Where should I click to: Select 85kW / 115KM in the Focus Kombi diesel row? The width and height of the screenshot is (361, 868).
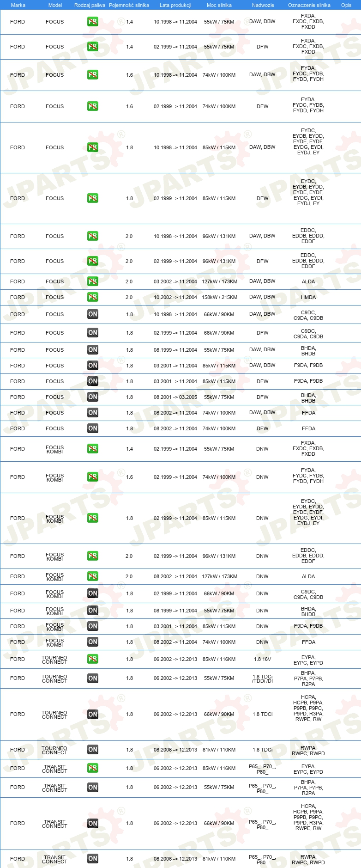pyautogui.click(x=219, y=626)
